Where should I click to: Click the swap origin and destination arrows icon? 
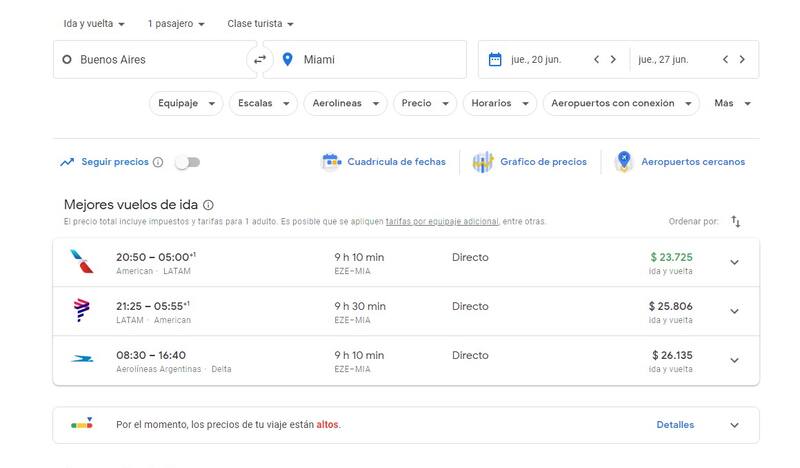[260, 60]
